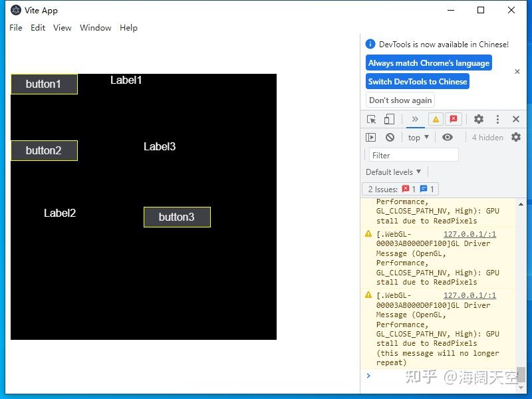Click button3 in the canvas
Viewport: 532px width, 399px height.
click(x=177, y=217)
